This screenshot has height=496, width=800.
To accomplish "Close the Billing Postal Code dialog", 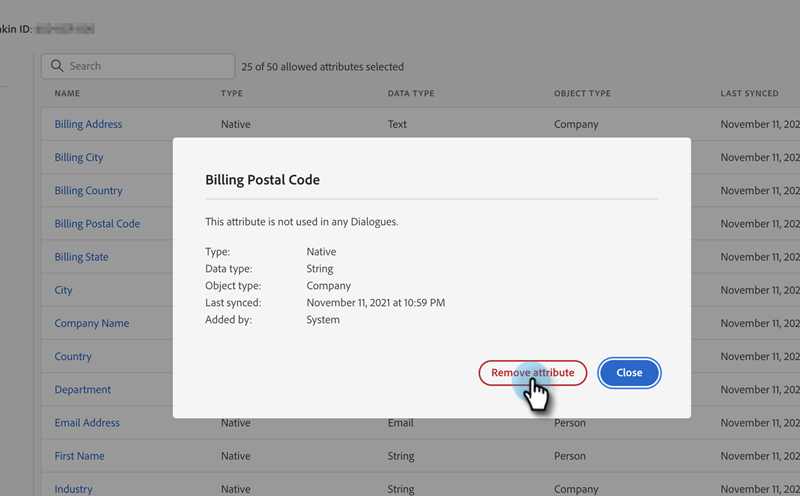I will (x=629, y=373).
